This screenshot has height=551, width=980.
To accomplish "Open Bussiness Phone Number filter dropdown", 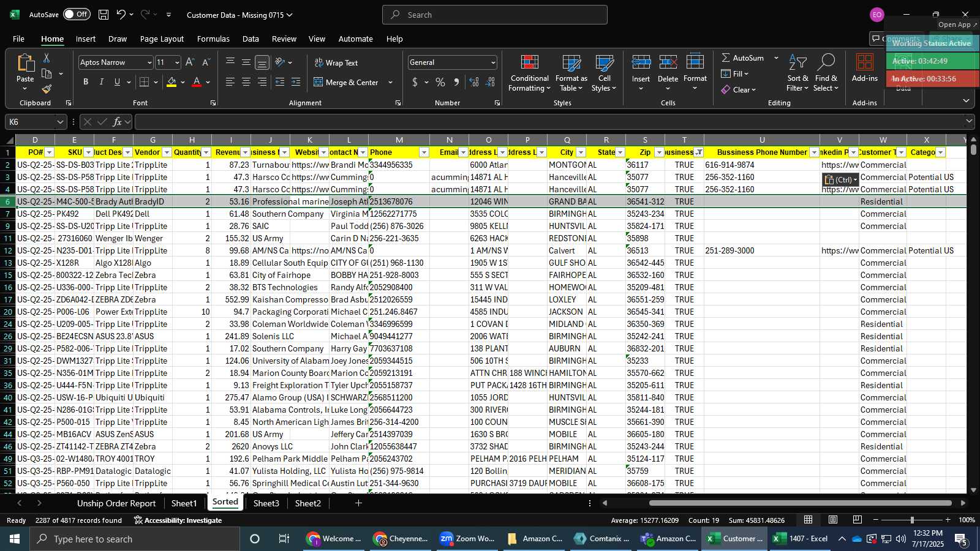I will [814, 152].
